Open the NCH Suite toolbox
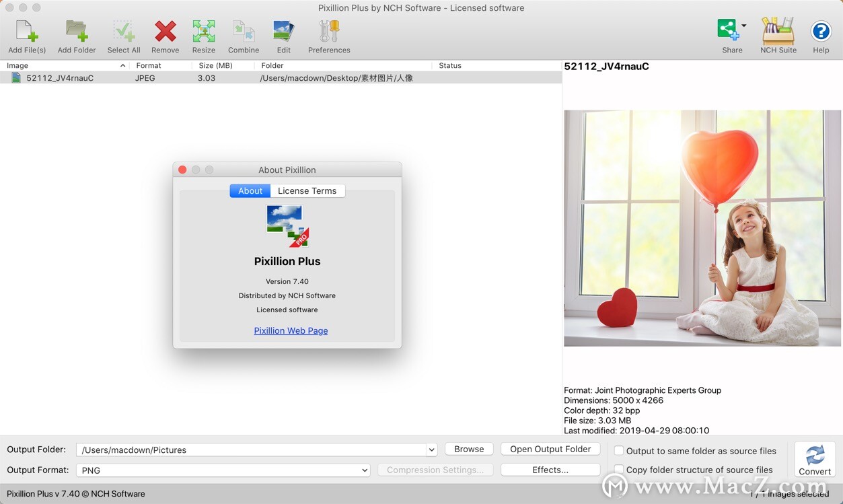This screenshot has width=843, height=504. coord(778,31)
